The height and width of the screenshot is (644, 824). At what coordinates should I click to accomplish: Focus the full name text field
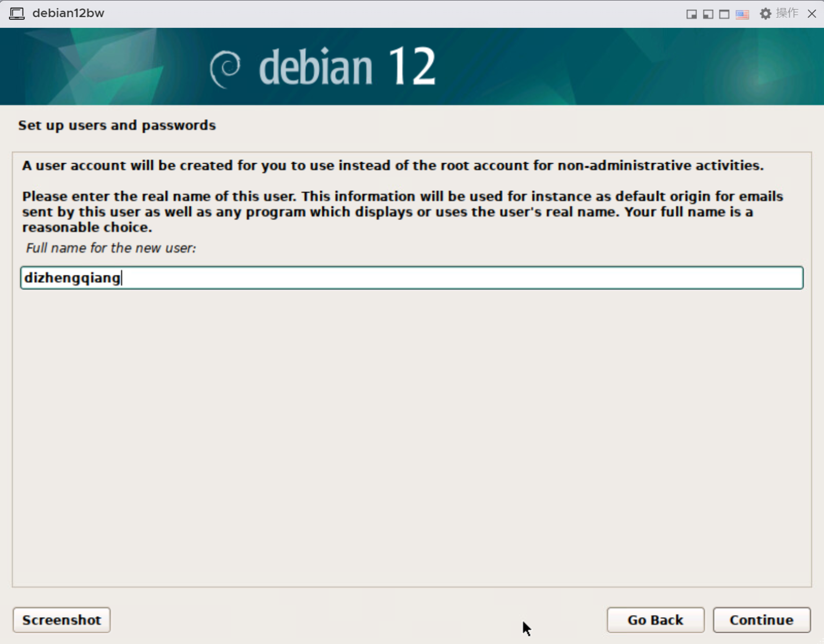pyautogui.click(x=411, y=278)
